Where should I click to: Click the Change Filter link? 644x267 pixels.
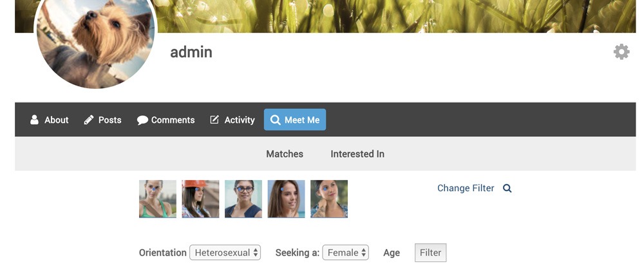[466, 188]
